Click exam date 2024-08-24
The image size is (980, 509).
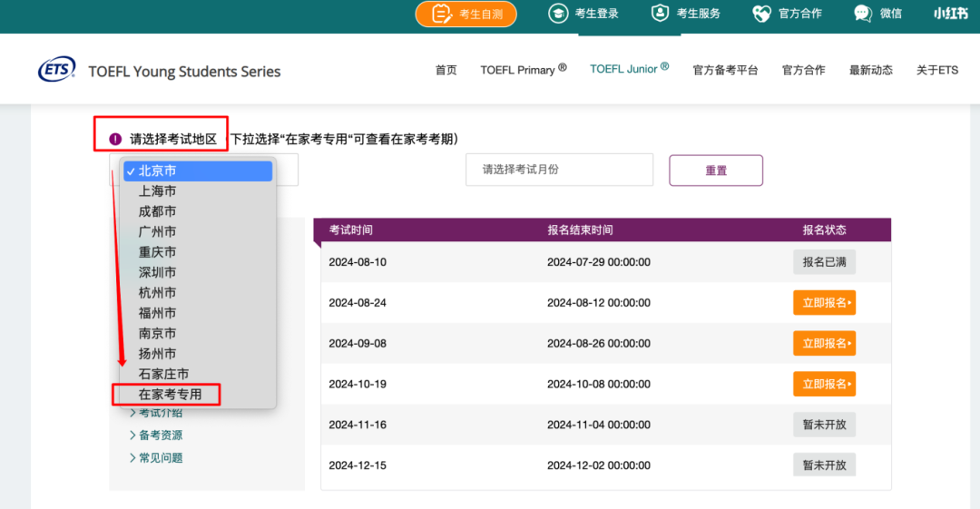point(358,303)
